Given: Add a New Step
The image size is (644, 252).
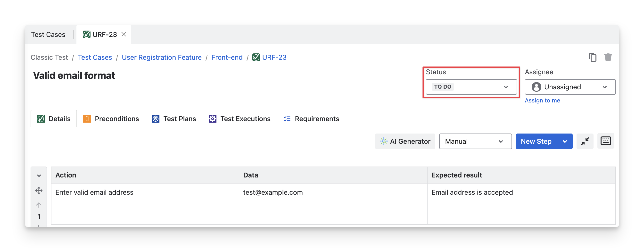Looking at the screenshot, I should pyautogui.click(x=536, y=141).
